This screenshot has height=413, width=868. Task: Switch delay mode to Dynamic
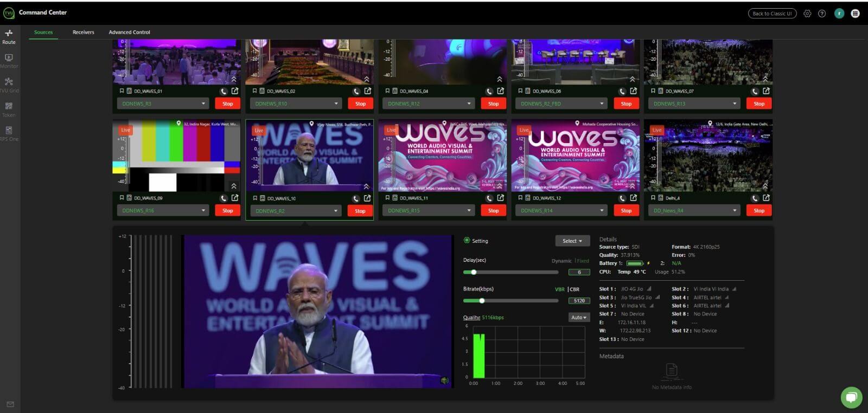[x=561, y=261]
